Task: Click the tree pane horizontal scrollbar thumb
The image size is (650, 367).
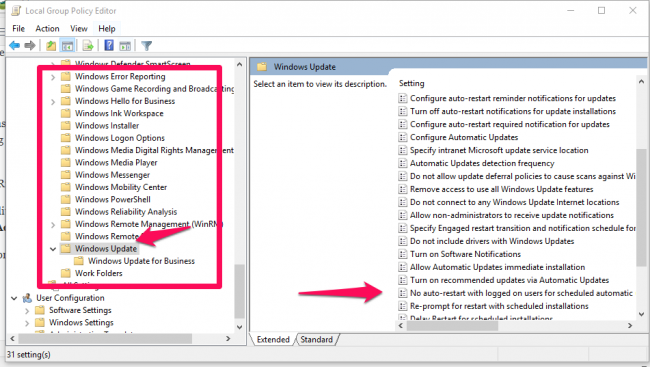Action: click(105, 338)
